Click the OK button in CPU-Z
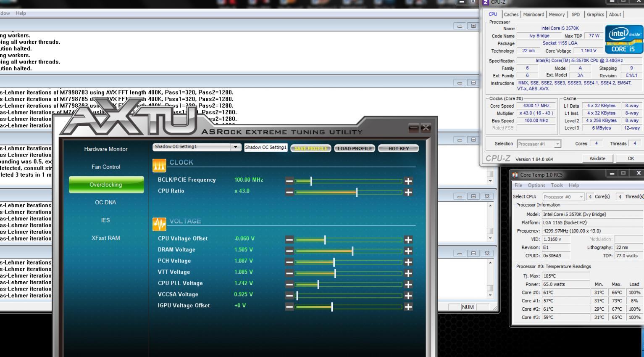This screenshot has width=644, height=357. (631, 159)
